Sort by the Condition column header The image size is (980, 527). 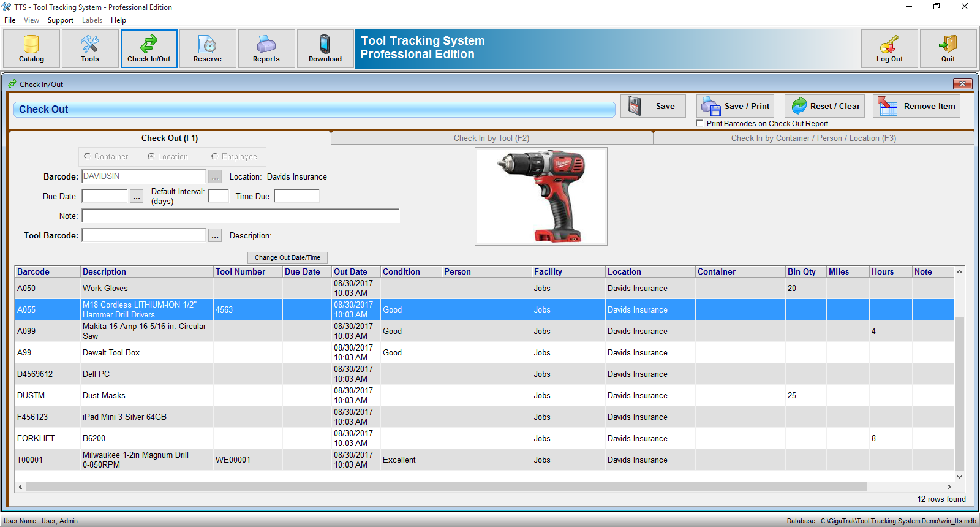[411, 271]
